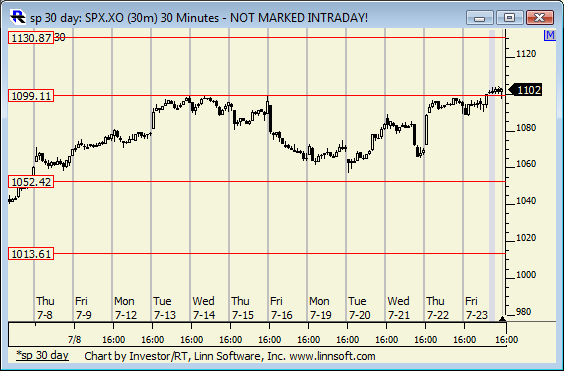Click the 1000 price scale value
The image size is (564, 371).
click(x=526, y=275)
